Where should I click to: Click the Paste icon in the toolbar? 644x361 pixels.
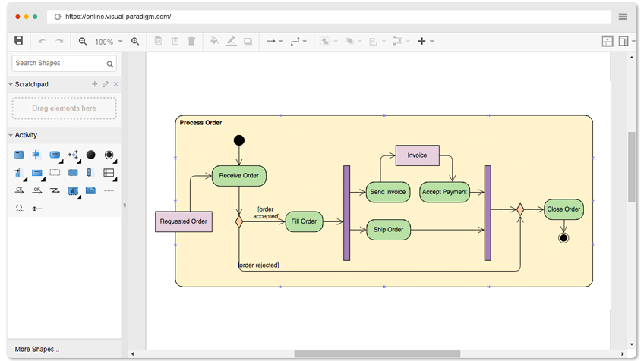175,41
